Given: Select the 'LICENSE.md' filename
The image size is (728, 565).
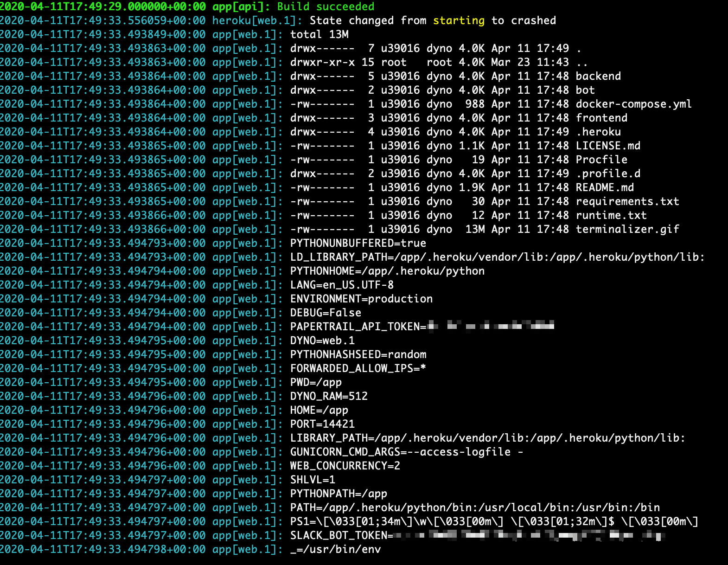Looking at the screenshot, I should pyautogui.click(x=608, y=146).
